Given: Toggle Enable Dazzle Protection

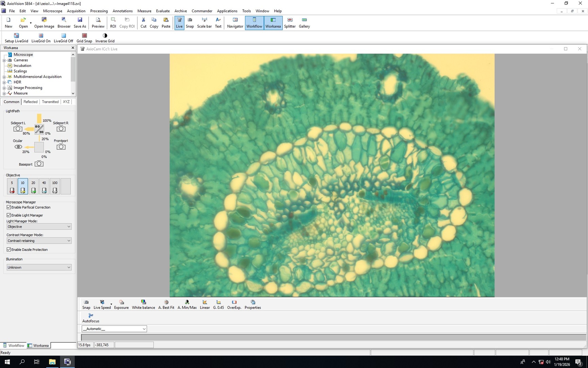Looking at the screenshot, I should click(x=9, y=249).
